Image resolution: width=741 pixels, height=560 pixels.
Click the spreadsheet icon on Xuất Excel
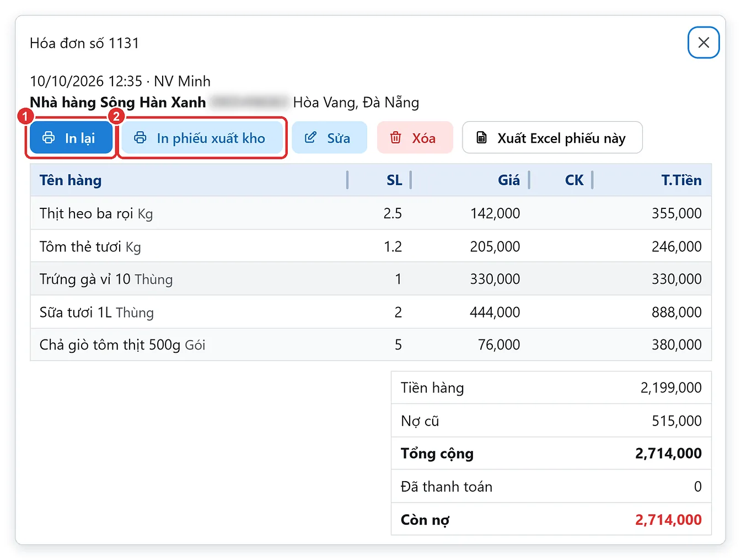[x=481, y=138]
